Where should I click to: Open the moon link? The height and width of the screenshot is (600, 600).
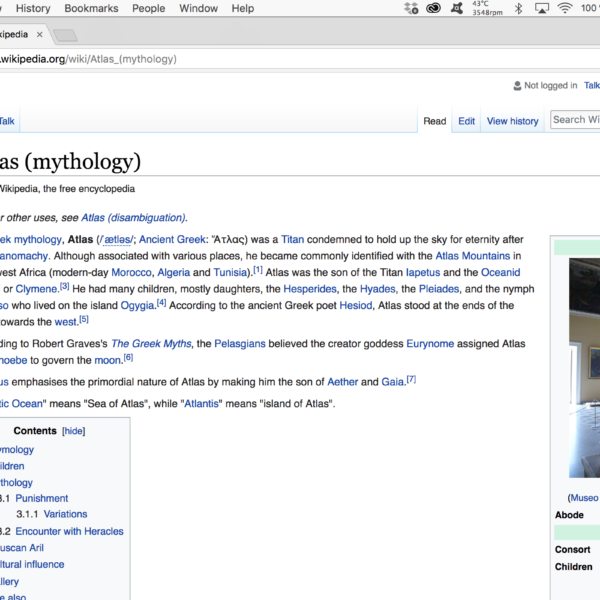pyautogui.click(x=107, y=360)
